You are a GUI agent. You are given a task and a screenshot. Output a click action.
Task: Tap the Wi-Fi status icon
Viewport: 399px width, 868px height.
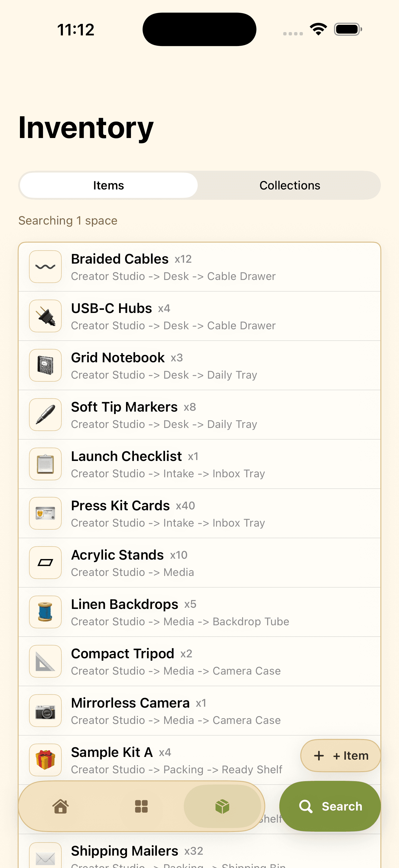coord(318,29)
